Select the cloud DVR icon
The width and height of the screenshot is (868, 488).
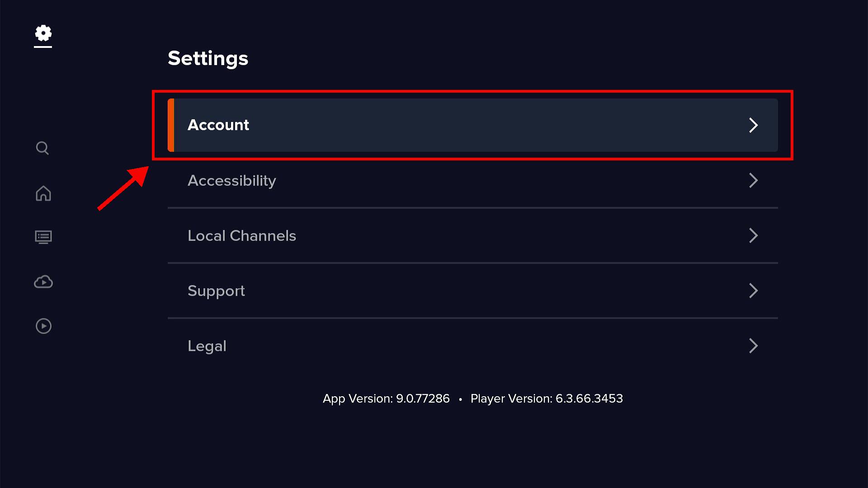click(42, 282)
